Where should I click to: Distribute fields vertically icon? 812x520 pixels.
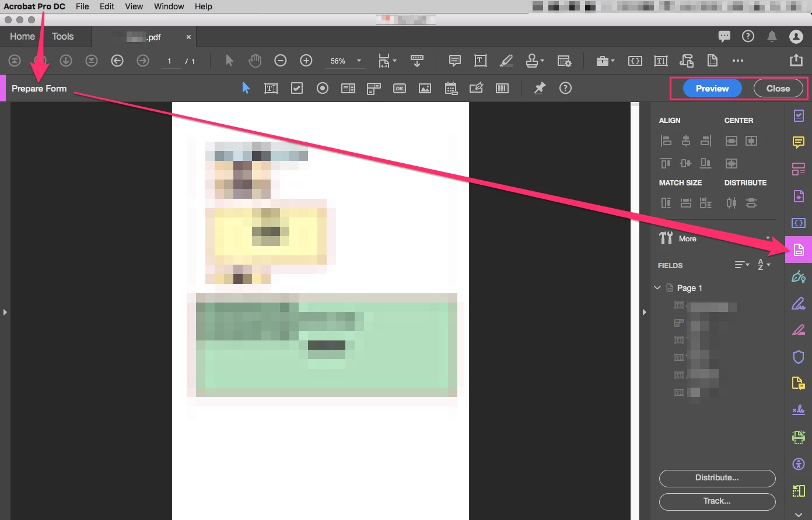(751, 203)
